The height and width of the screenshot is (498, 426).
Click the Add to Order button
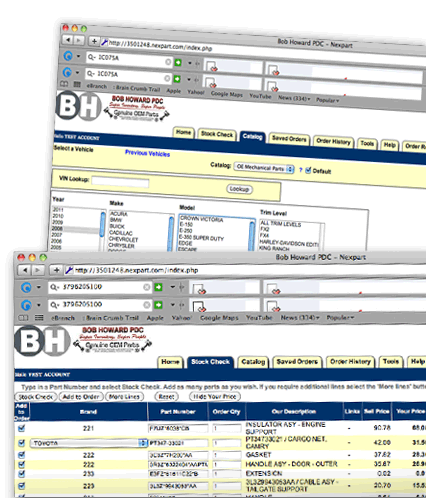pos(81,397)
